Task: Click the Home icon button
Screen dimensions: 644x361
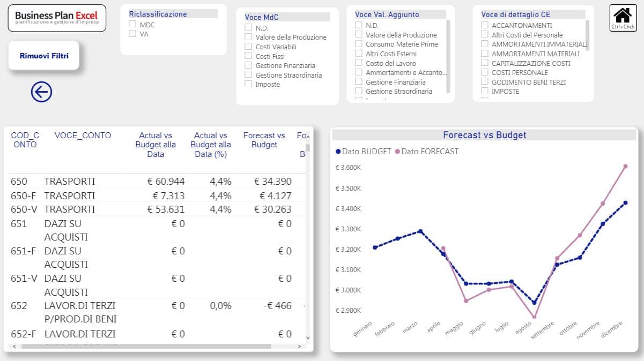Action: (x=622, y=18)
